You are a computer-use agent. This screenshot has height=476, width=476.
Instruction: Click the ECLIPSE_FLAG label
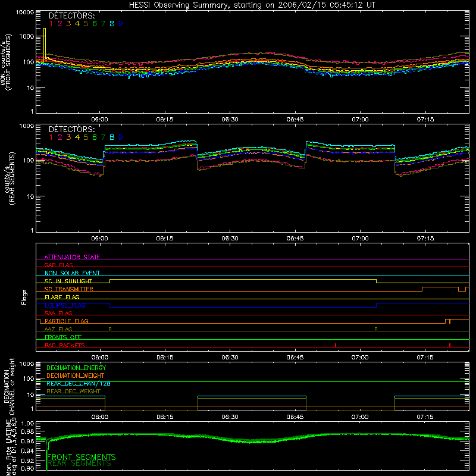(65, 305)
